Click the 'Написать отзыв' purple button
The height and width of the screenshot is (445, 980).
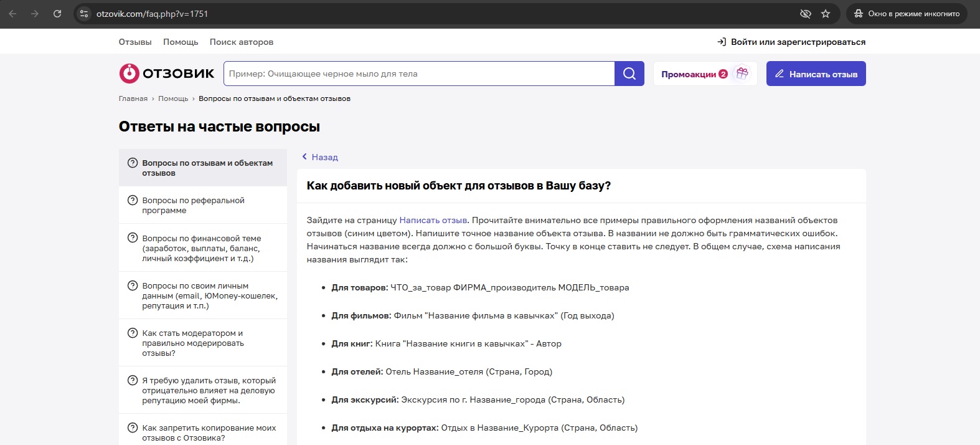[816, 74]
